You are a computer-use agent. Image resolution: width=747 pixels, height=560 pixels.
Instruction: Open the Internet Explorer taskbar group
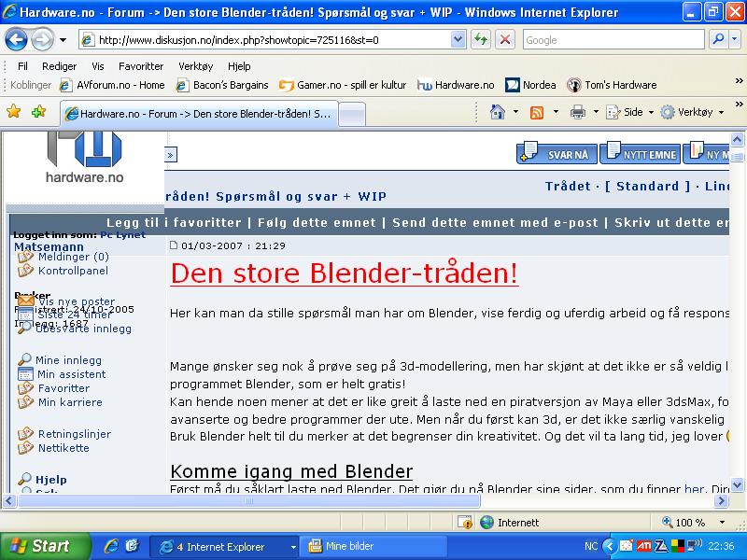coord(224,547)
